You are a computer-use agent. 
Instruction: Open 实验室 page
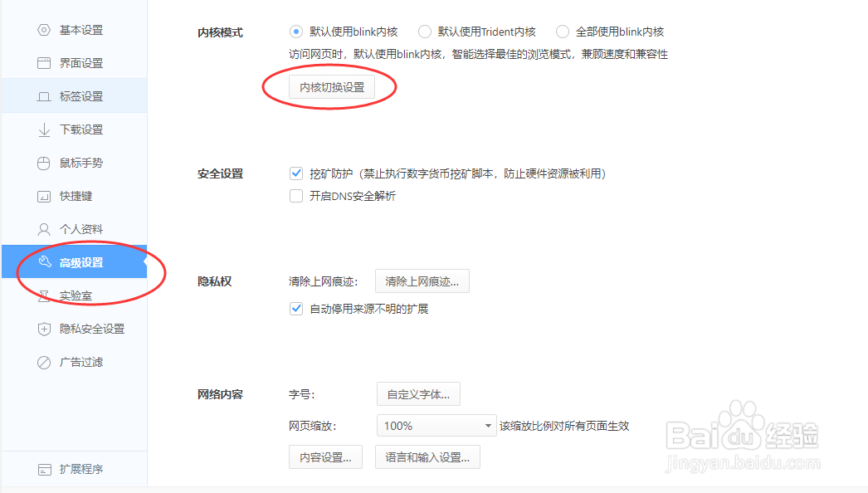(x=74, y=295)
